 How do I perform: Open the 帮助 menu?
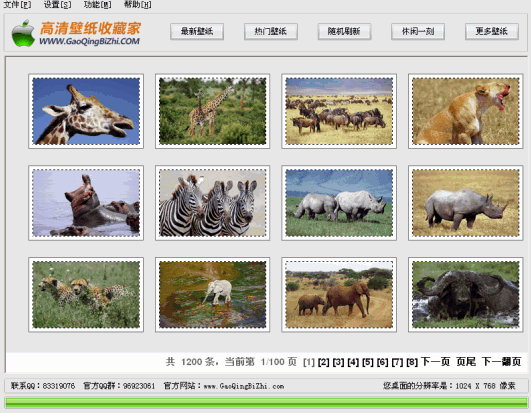tap(137, 4)
